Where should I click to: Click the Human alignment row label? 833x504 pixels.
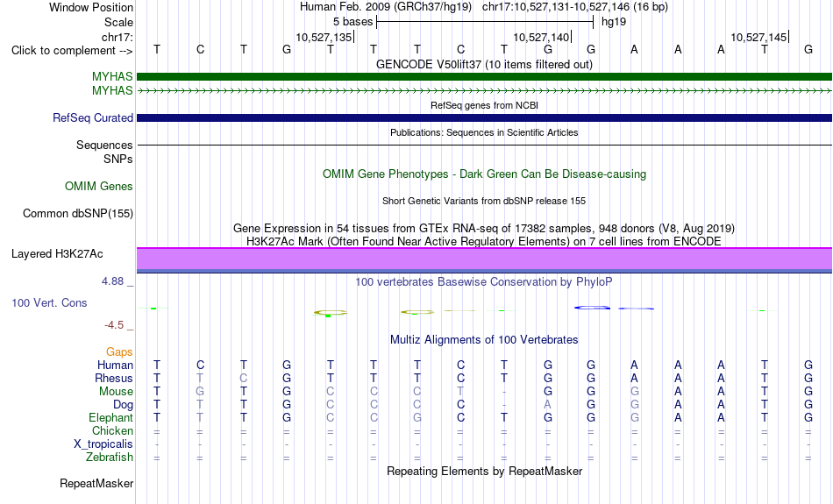115,365
